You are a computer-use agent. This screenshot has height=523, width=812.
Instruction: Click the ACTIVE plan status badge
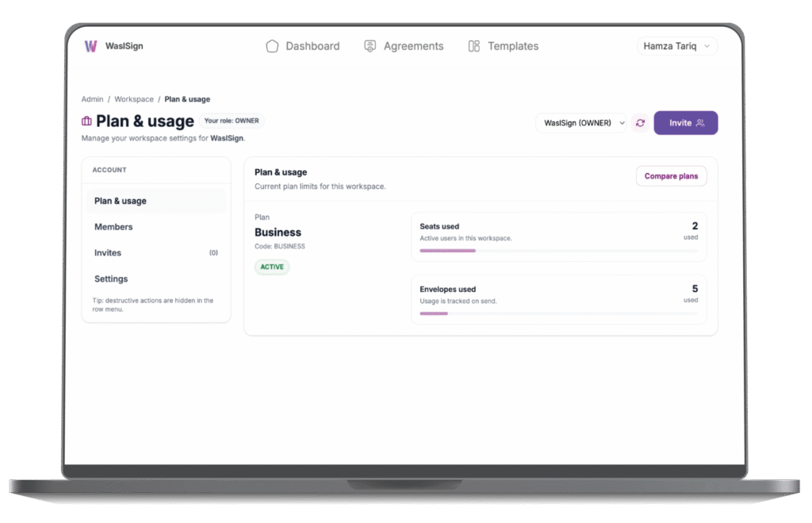point(272,267)
